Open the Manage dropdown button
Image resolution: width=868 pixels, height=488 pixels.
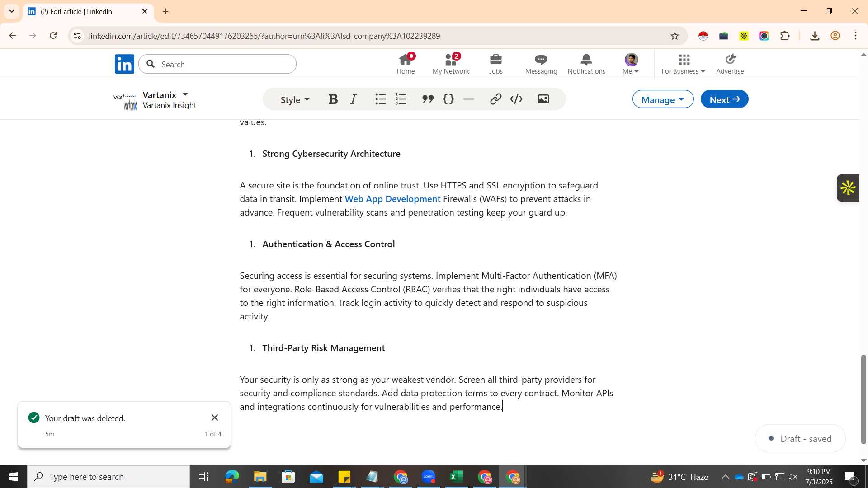pos(663,99)
